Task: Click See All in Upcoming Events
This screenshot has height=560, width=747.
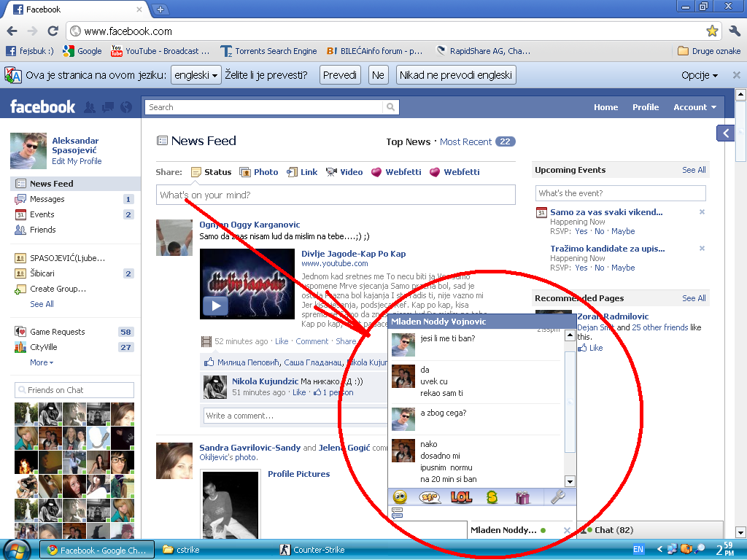Action: [694, 169]
